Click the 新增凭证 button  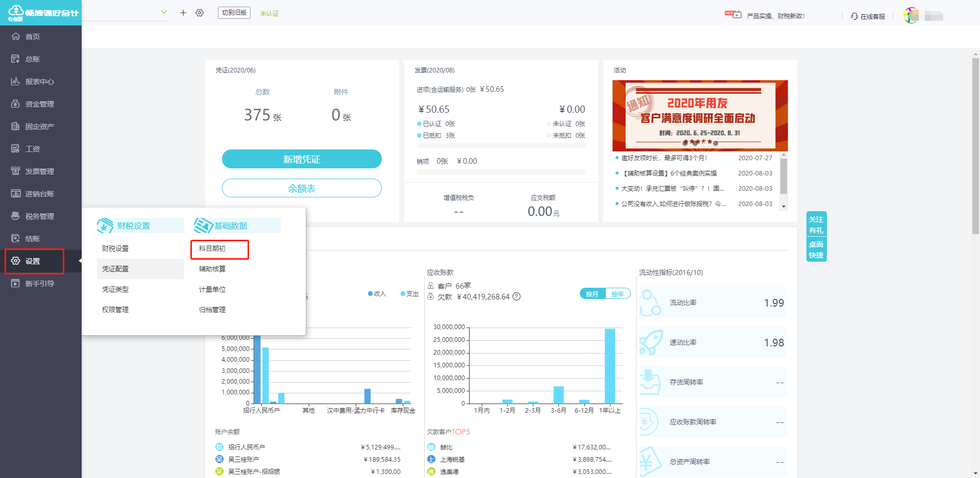[302, 159]
